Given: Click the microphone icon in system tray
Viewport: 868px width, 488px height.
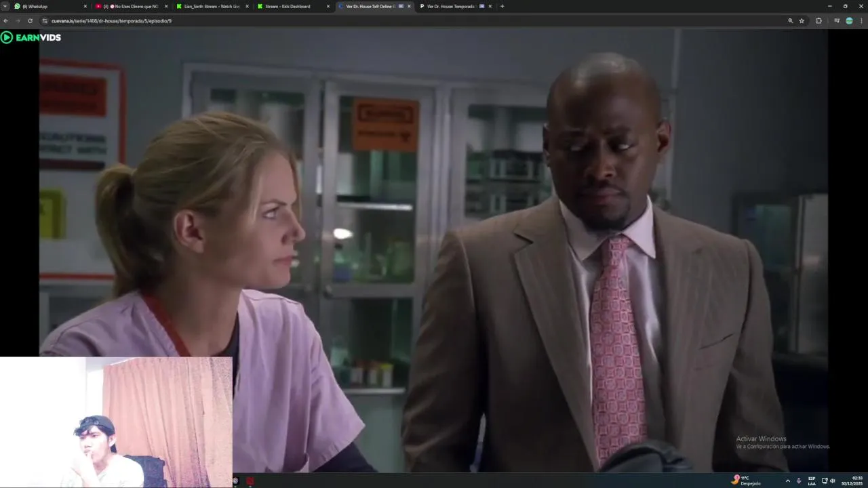Looking at the screenshot, I should point(799,481).
